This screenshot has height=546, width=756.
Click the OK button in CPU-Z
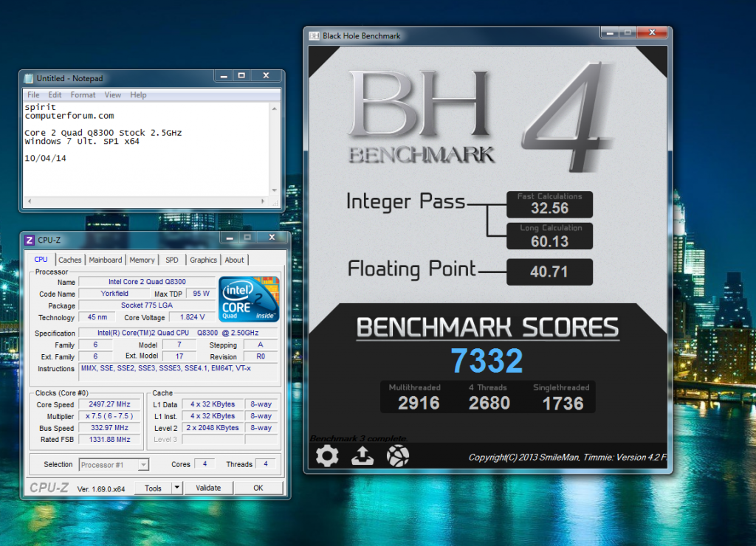click(258, 488)
